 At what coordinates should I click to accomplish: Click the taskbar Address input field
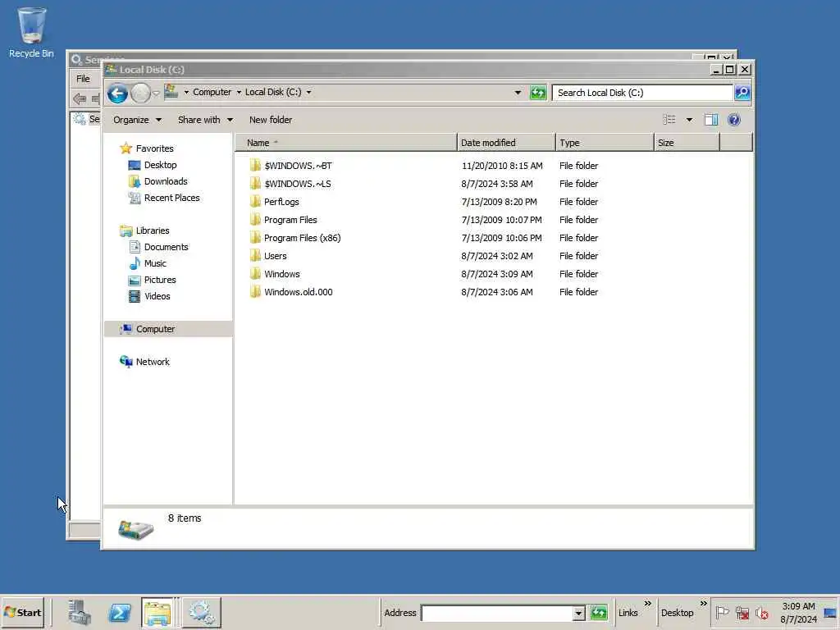pyautogui.click(x=496, y=613)
